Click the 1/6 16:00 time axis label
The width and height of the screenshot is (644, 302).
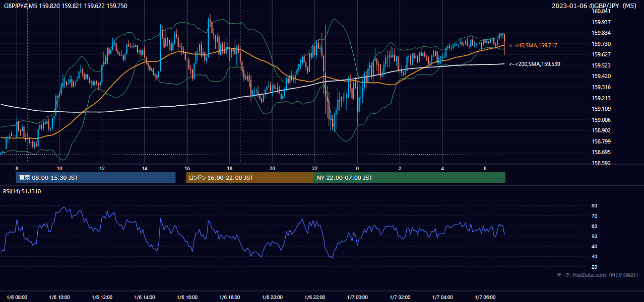tap(187, 297)
